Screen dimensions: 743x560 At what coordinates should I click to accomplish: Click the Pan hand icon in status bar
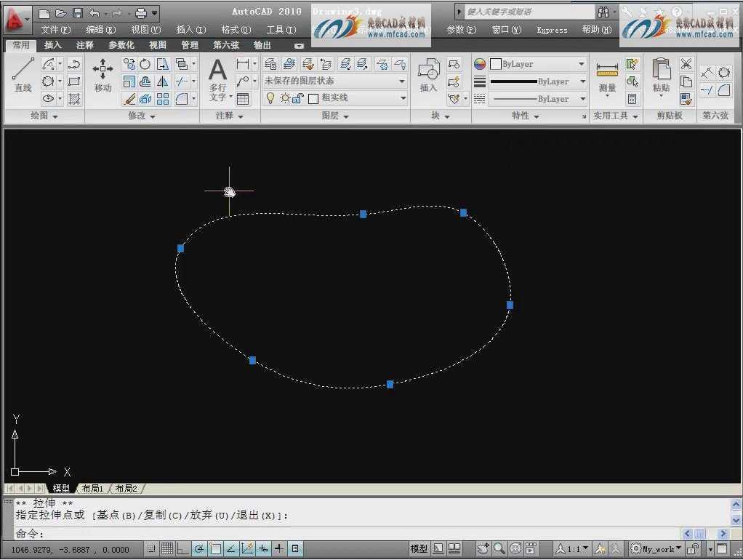(x=483, y=548)
